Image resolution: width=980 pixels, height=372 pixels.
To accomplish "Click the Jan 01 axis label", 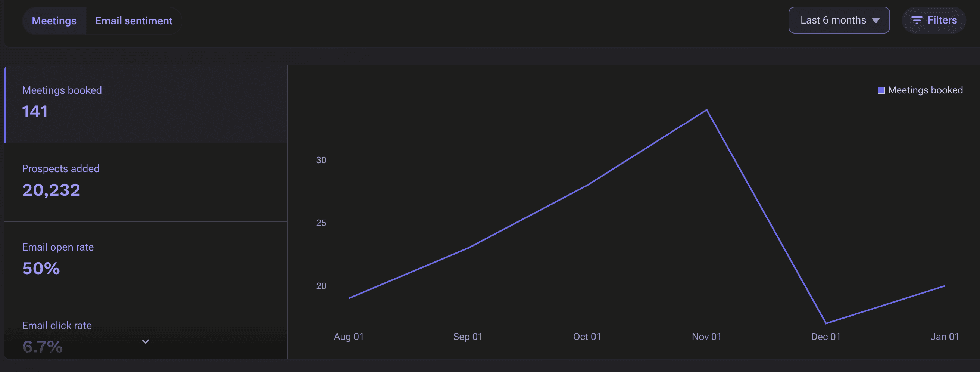I will [x=945, y=337].
